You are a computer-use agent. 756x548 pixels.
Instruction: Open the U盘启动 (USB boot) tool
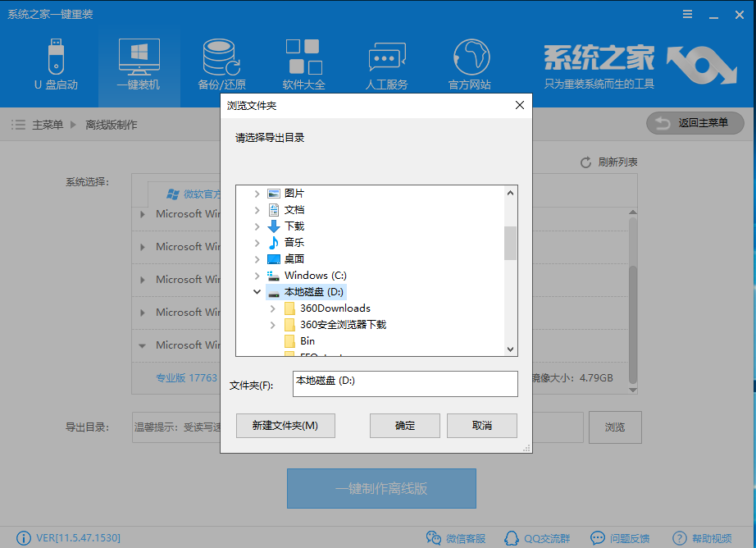[55, 62]
